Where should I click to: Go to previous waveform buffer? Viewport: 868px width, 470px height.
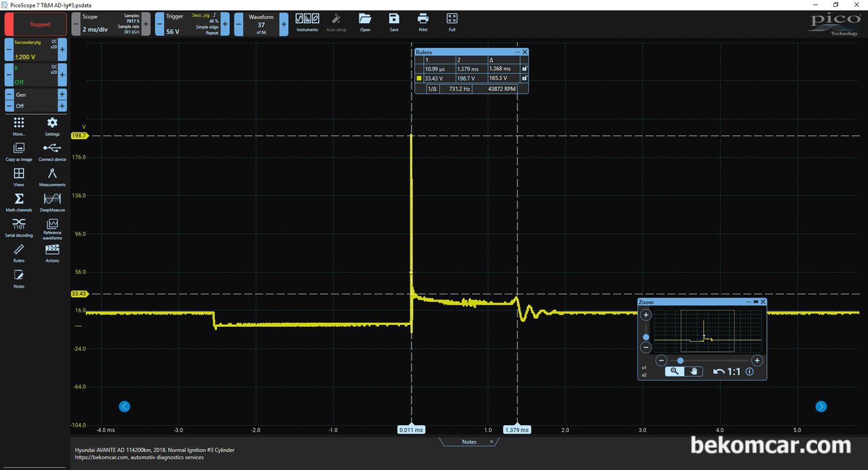coord(239,24)
